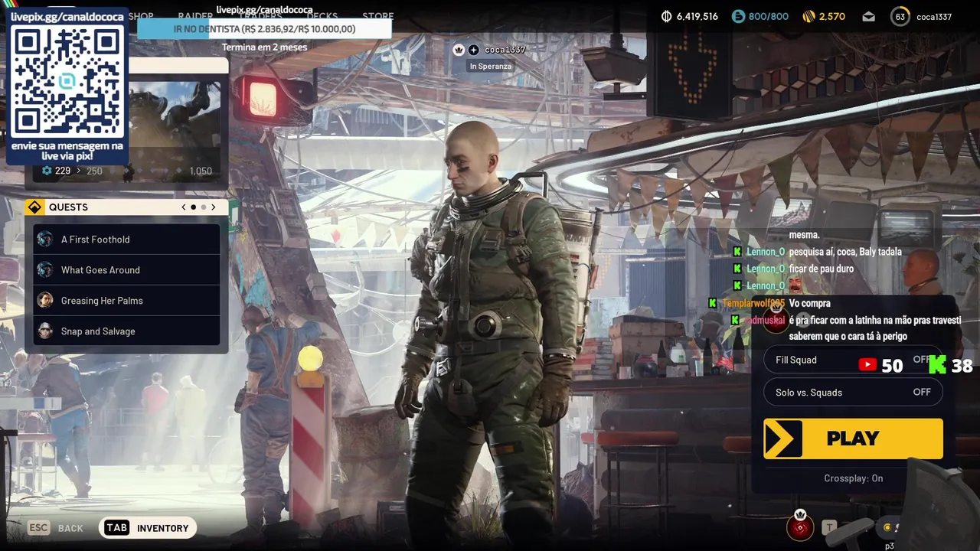This screenshot has height=551, width=980.
Task: Click the livepix QR code overlay
Action: pyautogui.click(x=67, y=81)
